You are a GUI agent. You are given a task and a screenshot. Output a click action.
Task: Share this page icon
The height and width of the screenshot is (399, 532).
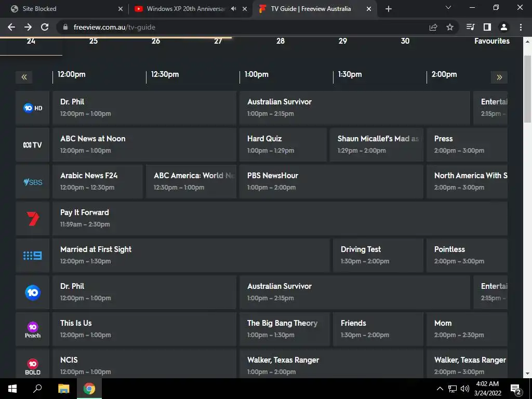[433, 27]
